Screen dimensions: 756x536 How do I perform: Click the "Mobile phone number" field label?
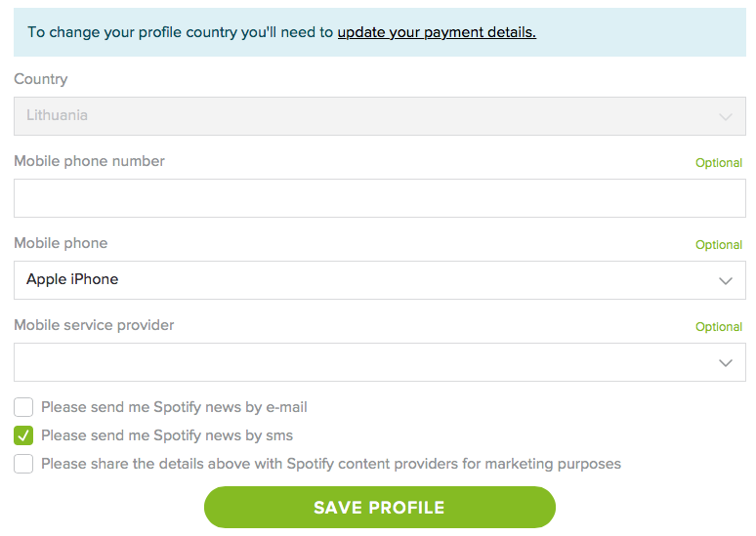tap(89, 161)
